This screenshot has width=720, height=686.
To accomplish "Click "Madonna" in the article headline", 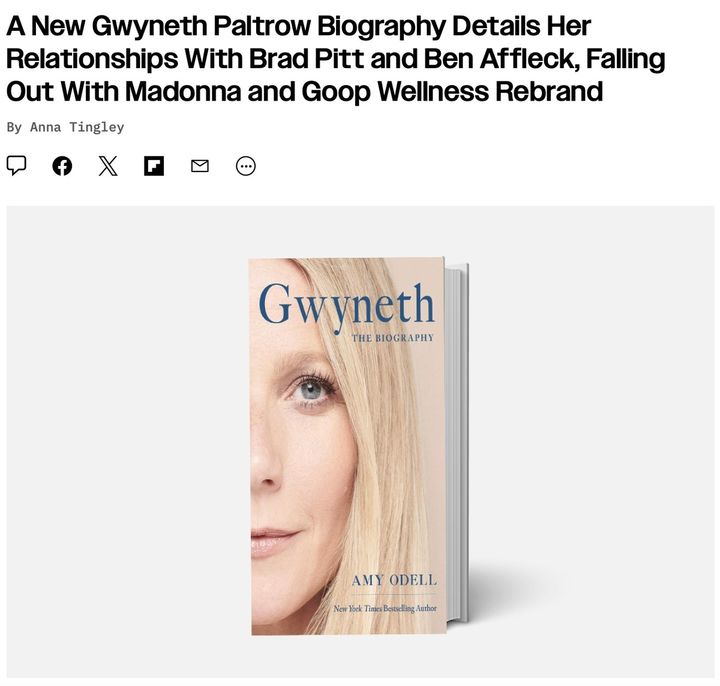I will tap(183, 91).
